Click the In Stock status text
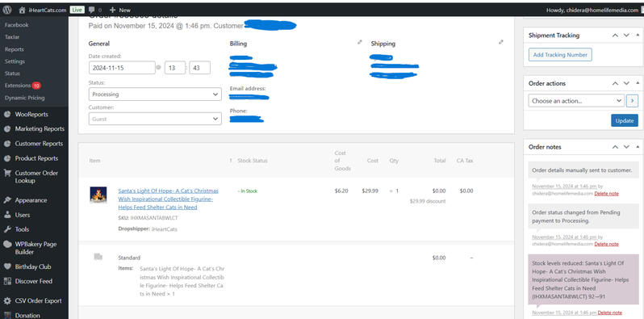 click(x=248, y=191)
